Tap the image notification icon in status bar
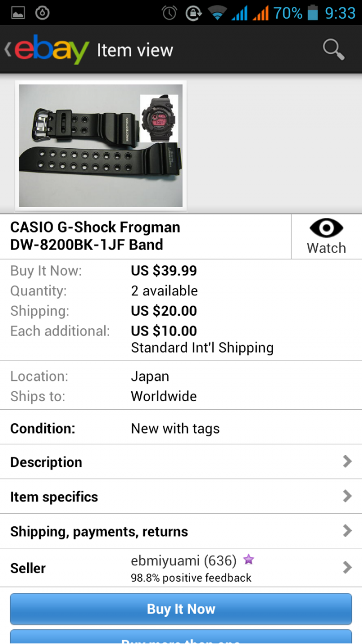The image size is (362, 644). [18, 12]
